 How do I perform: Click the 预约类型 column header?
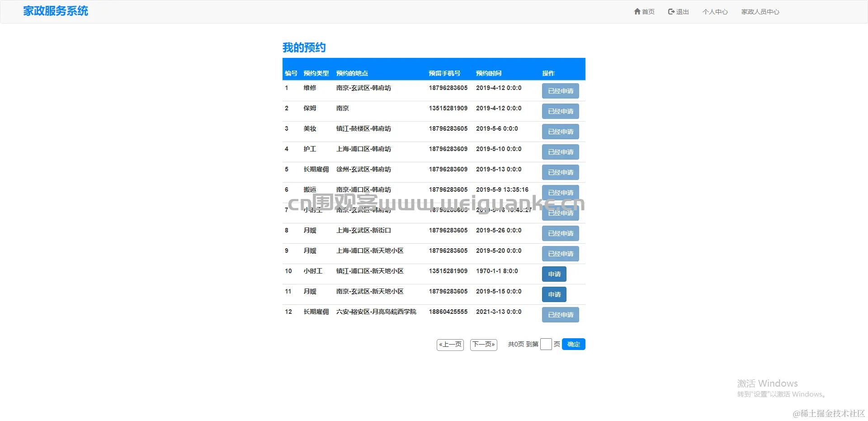[x=316, y=73]
